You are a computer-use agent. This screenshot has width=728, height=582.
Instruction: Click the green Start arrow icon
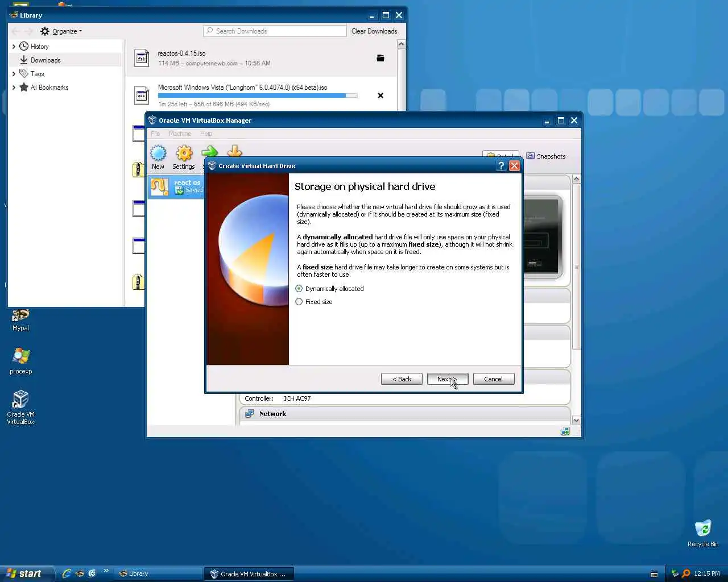pos(209,152)
